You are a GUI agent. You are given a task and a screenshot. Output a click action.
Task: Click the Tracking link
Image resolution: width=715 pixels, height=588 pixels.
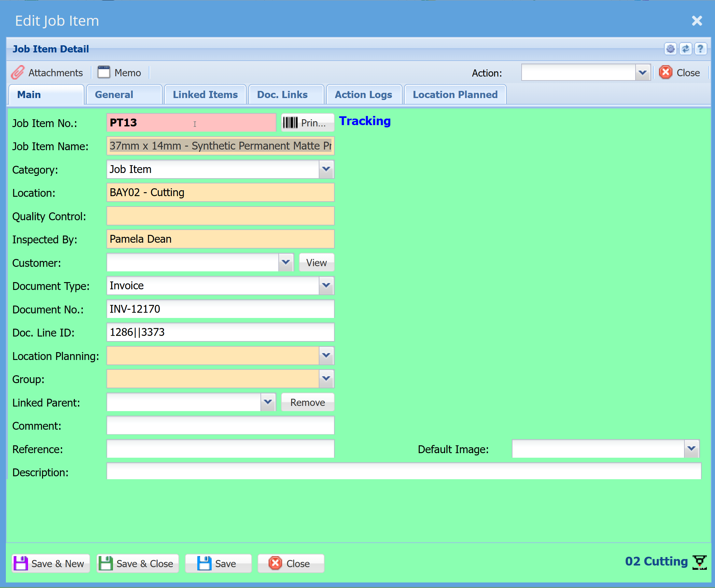[x=365, y=121]
